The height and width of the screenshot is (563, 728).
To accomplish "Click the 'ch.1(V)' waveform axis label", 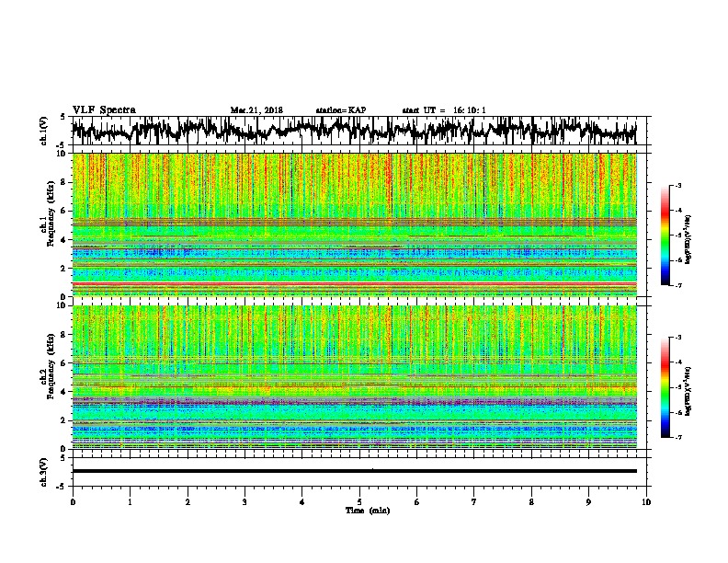I will point(44,131).
